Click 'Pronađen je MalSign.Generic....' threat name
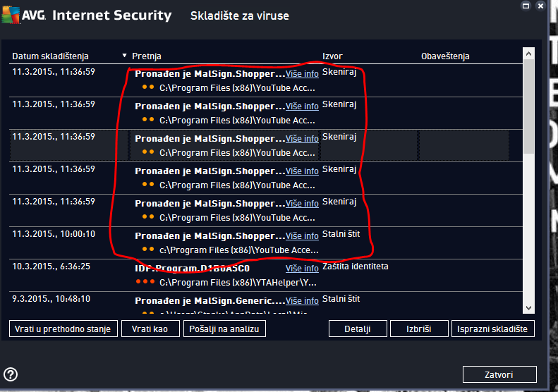Image resolution: width=558 pixels, height=392 pixels. 210,300
